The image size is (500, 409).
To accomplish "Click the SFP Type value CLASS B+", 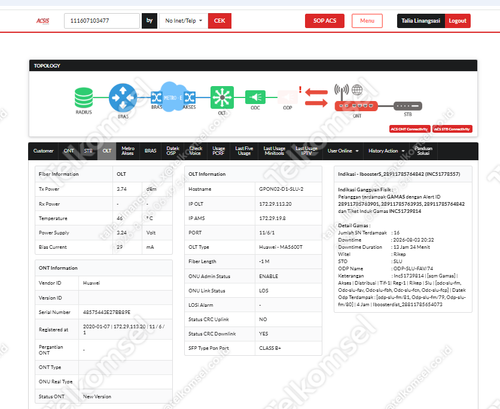I will point(270,348).
